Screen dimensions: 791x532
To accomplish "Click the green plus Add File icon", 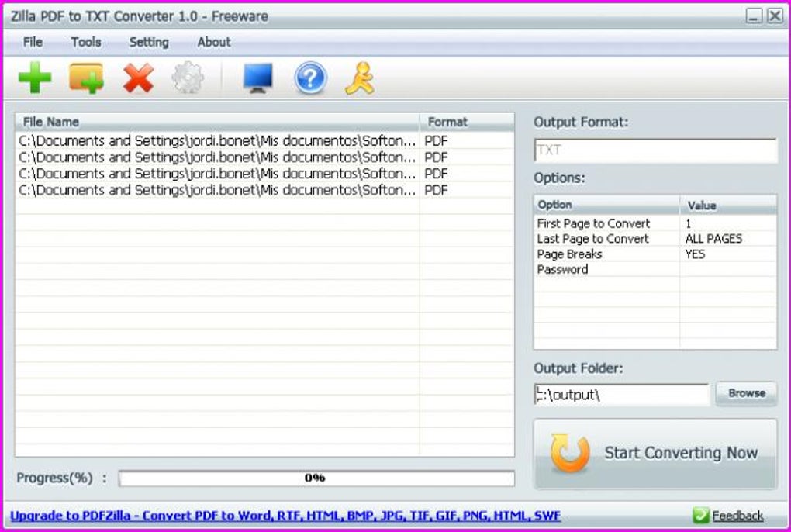I will pos(35,78).
